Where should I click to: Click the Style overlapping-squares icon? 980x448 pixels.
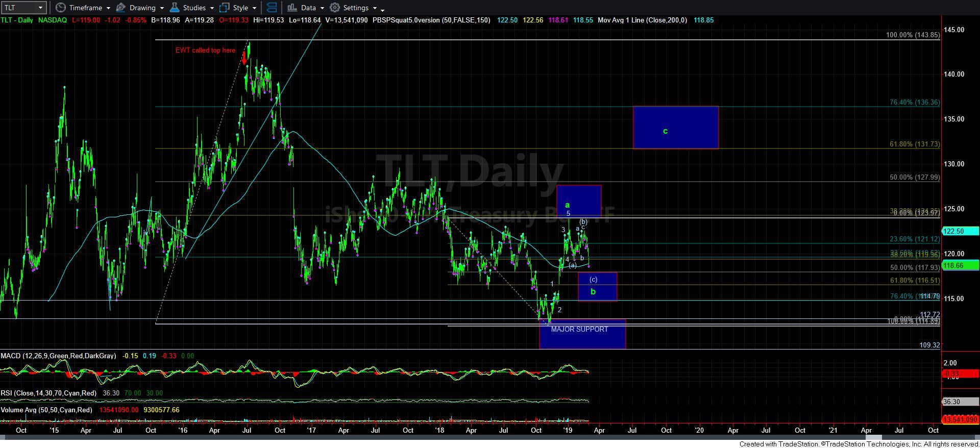tap(224, 8)
